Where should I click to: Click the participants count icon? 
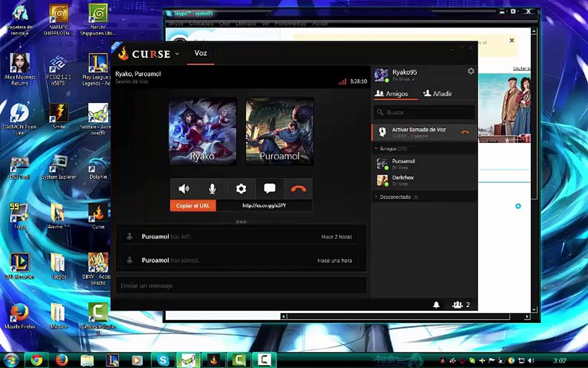click(461, 305)
